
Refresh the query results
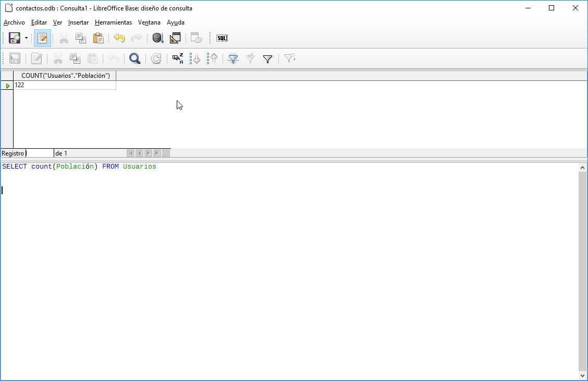[x=156, y=58]
